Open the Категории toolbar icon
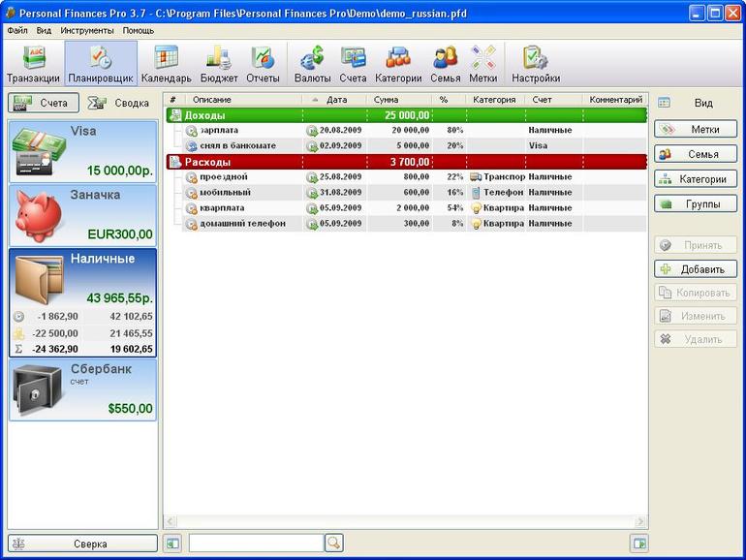This screenshot has width=746, height=560. pyautogui.click(x=398, y=64)
